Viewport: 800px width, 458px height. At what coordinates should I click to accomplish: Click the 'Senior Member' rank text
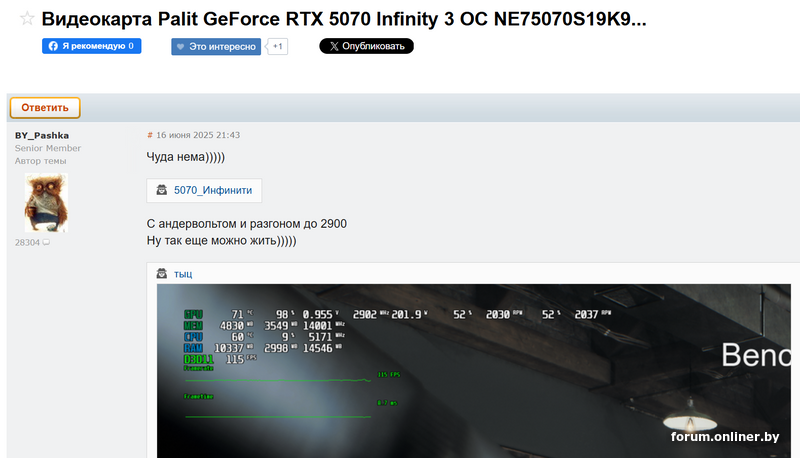(47, 148)
